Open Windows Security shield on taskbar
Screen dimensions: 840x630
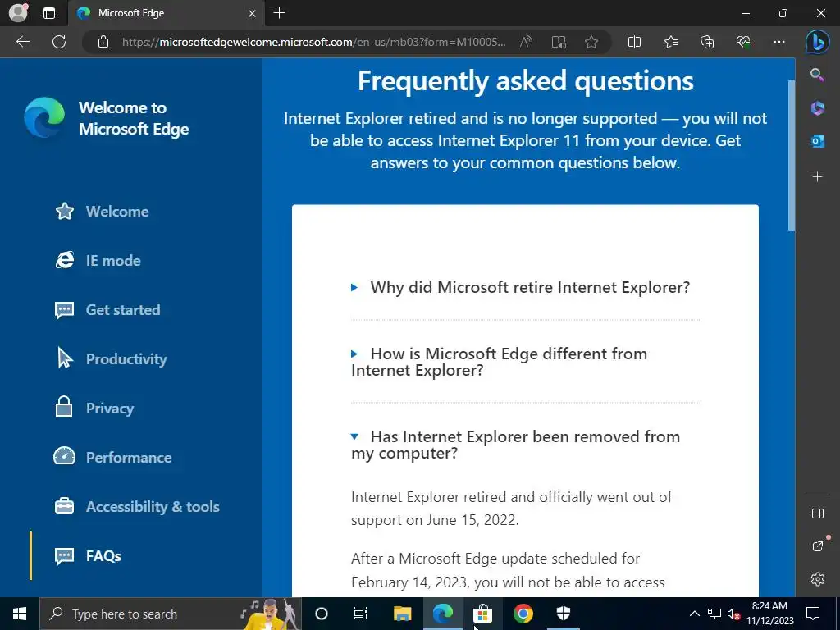point(563,614)
